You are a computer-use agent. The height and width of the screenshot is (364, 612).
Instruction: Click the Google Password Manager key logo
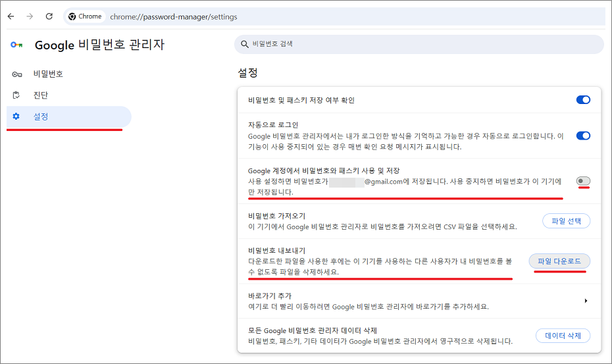tap(17, 45)
